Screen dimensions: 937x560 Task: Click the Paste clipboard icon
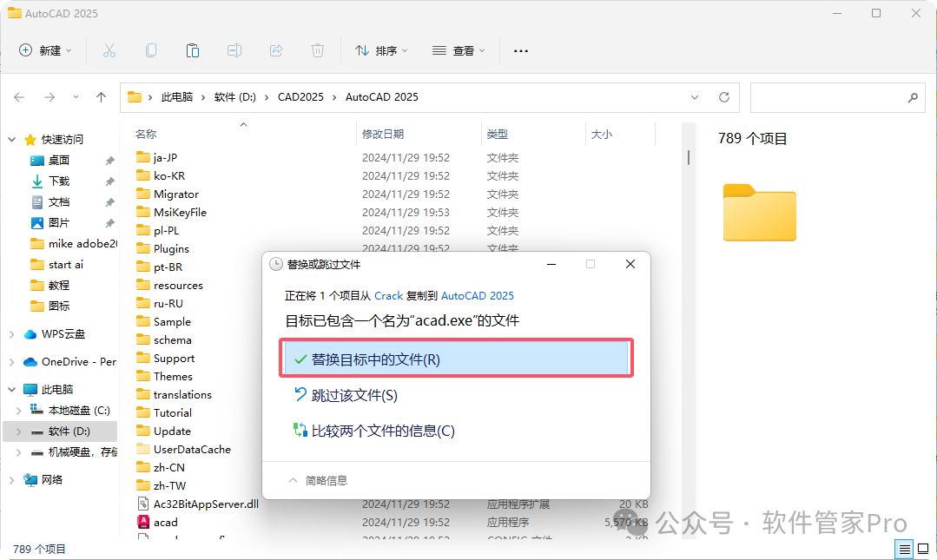coord(193,51)
